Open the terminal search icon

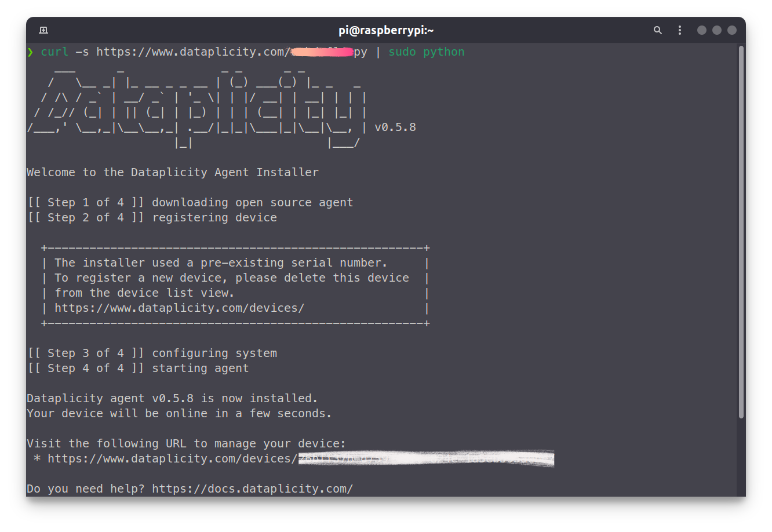tap(658, 30)
